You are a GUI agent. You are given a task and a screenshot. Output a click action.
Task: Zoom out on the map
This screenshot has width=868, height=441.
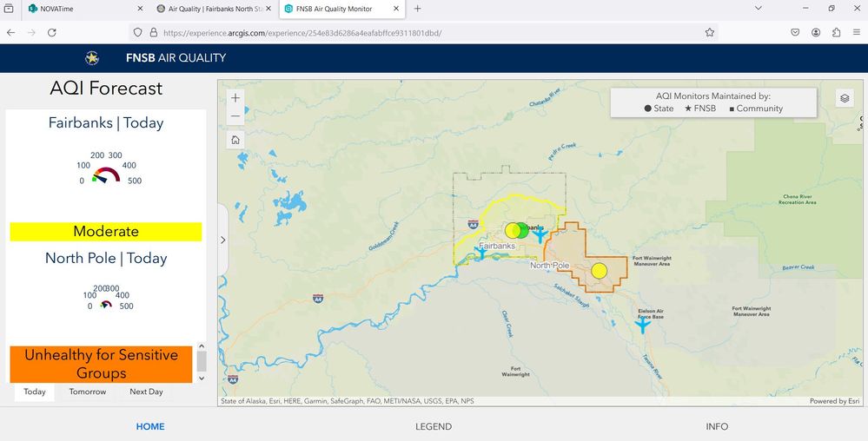coord(235,116)
